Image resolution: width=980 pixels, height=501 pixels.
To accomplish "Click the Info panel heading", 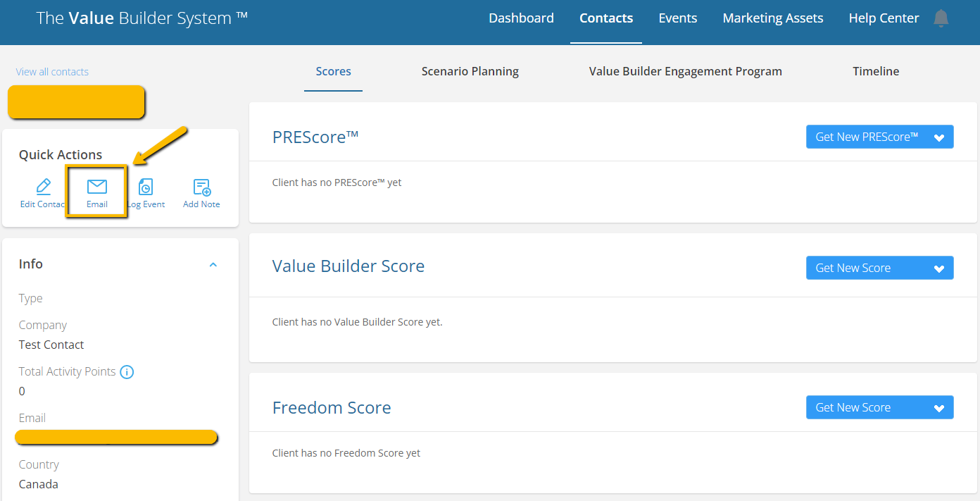I will point(31,264).
